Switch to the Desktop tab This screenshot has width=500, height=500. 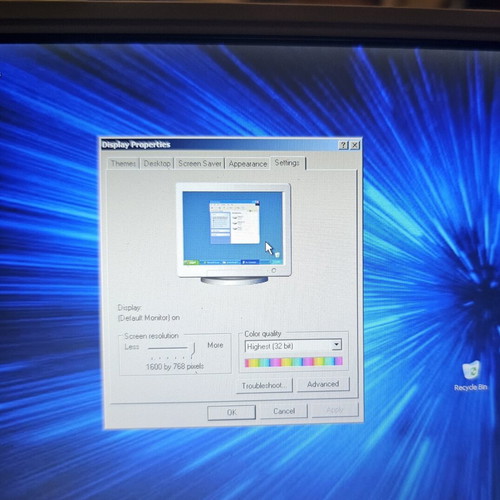tap(157, 163)
